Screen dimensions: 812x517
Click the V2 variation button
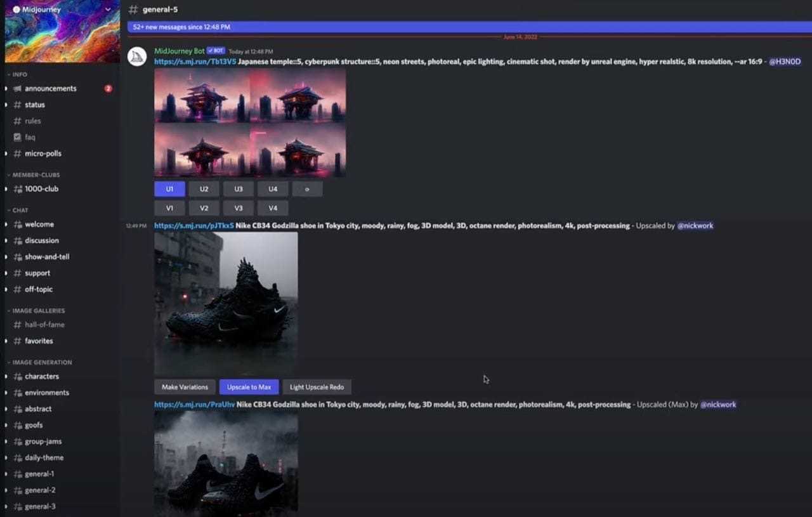[x=204, y=208]
